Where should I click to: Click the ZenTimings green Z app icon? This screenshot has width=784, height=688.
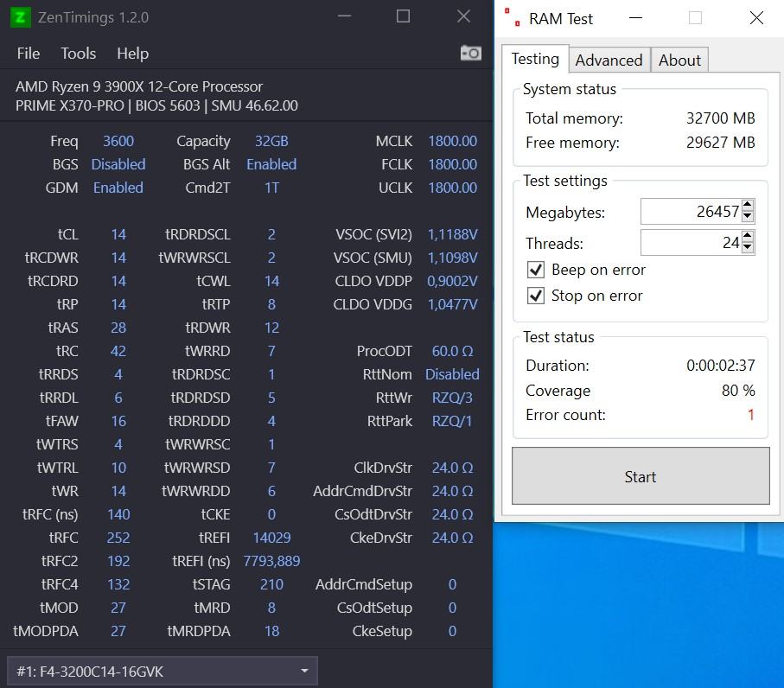pos(21,17)
